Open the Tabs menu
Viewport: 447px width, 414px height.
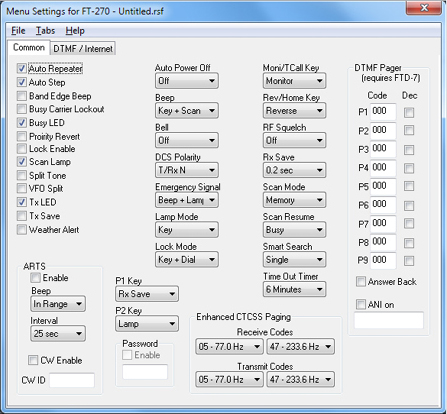point(45,31)
